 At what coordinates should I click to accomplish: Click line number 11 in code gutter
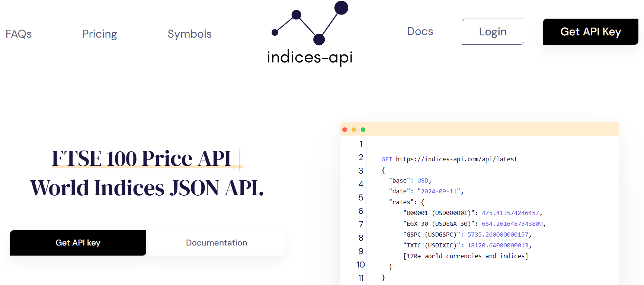pyautogui.click(x=361, y=278)
